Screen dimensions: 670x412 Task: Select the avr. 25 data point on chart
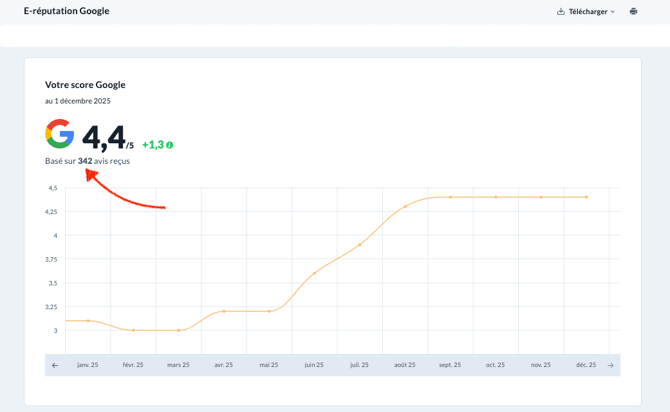224,311
